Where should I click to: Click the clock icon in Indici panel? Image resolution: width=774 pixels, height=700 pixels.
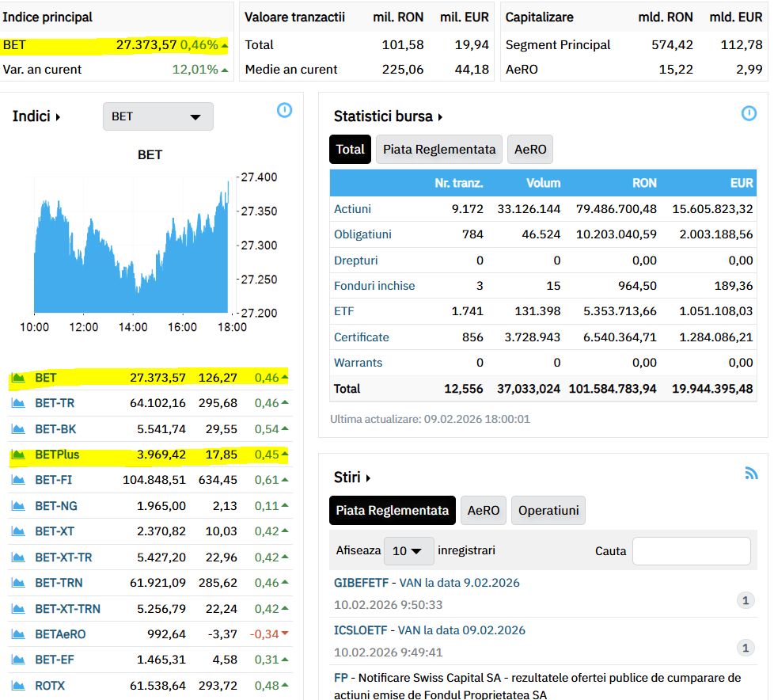click(x=284, y=111)
